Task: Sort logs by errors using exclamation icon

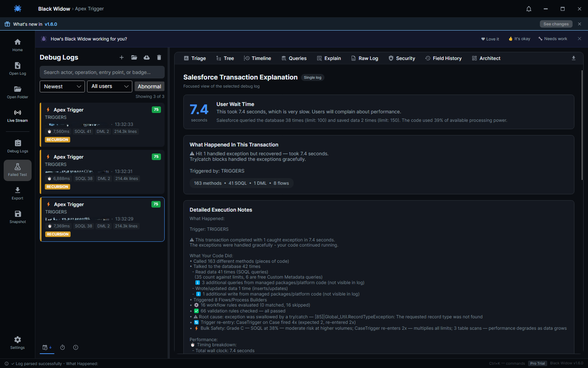Action: pos(76,347)
